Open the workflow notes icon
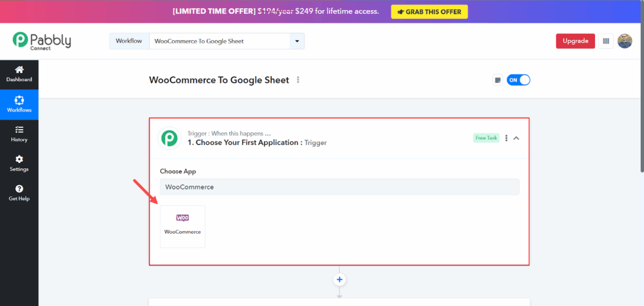This screenshot has width=644, height=306. tap(498, 80)
